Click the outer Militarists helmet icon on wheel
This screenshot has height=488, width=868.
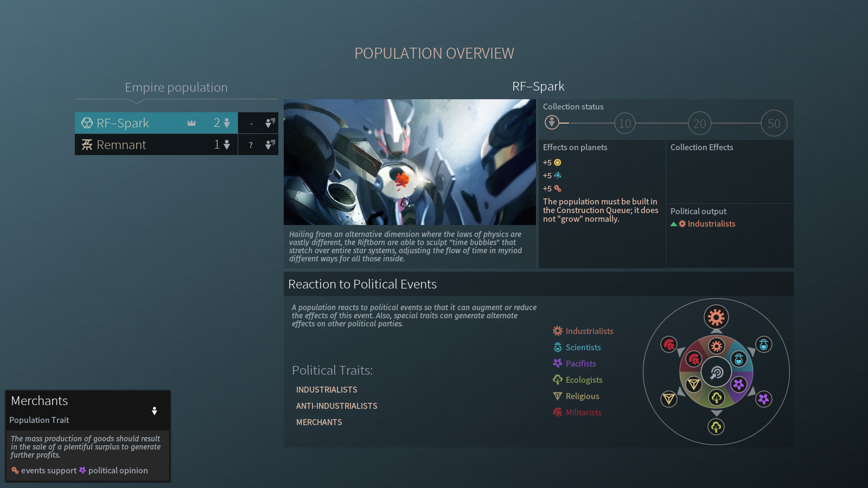click(x=669, y=344)
